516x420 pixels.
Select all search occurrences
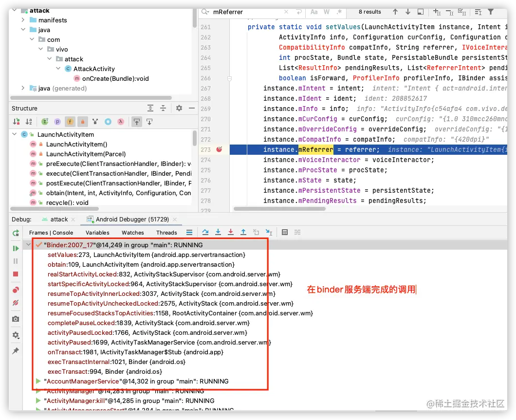[462, 12]
